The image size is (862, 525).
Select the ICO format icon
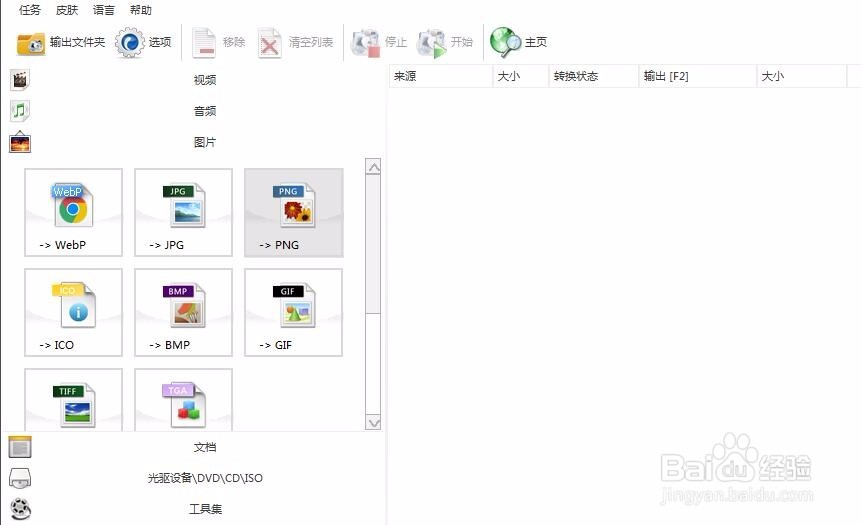pos(74,305)
